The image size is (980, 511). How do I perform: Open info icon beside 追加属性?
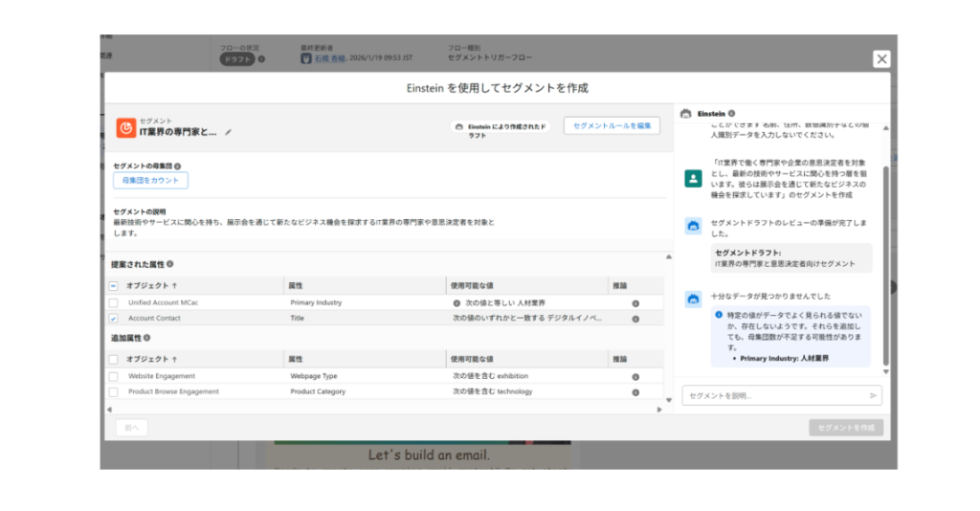[x=146, y=338]
